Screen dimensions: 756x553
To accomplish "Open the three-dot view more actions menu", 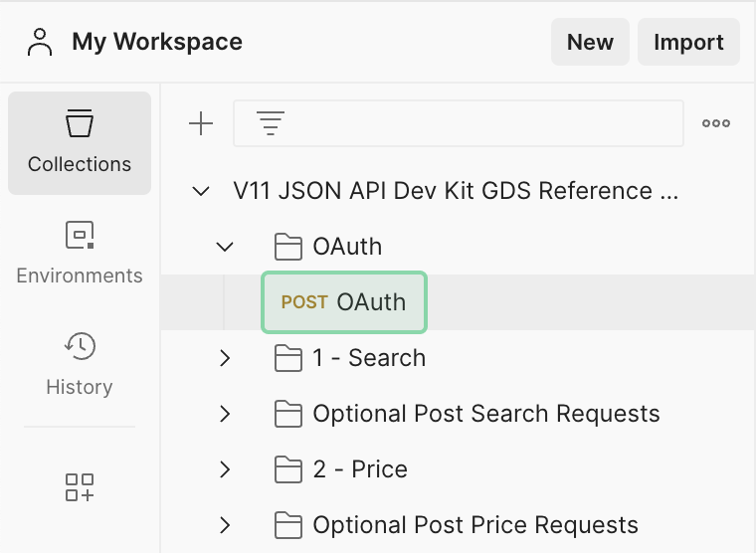I will pyautogui.click(x=716, y=123).
